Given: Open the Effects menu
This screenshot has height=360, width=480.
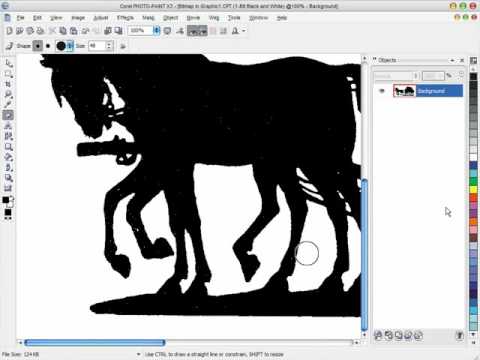Looking at the screenshot, I should tap(125, 18).
